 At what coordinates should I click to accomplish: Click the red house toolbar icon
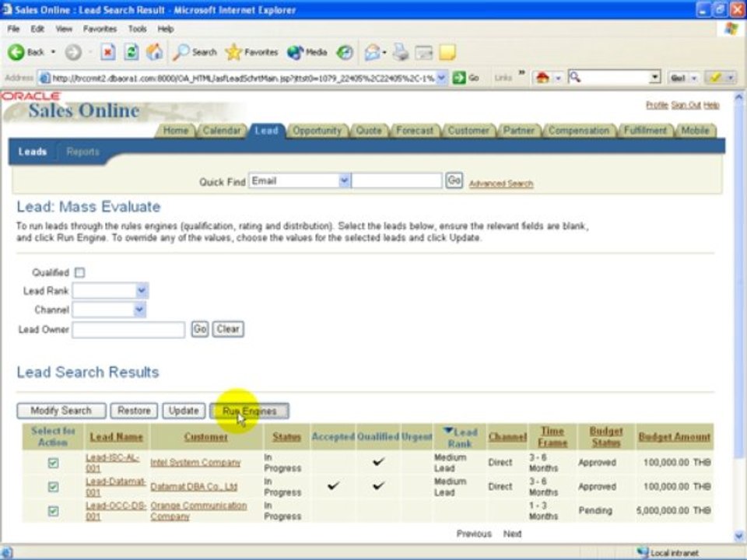click(x=542, y=78)
